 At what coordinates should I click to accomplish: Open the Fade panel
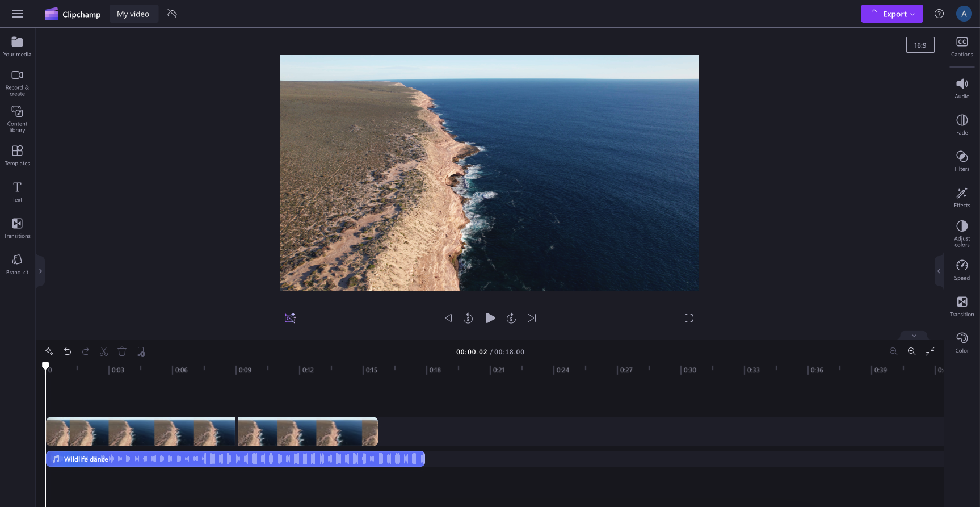(962, 125)
